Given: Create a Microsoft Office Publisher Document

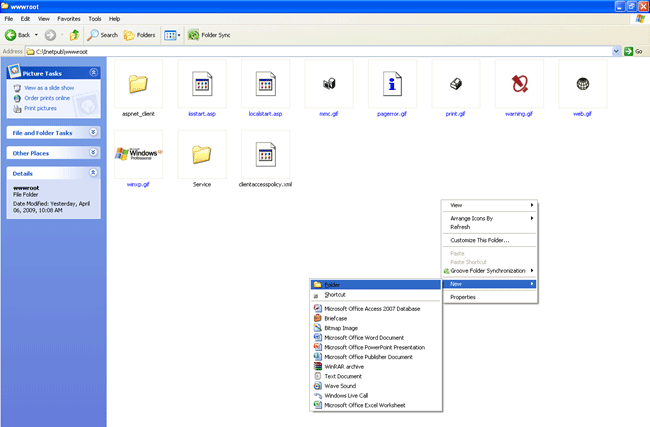Looking at the screenshot, I should click(x=376, y=357).
